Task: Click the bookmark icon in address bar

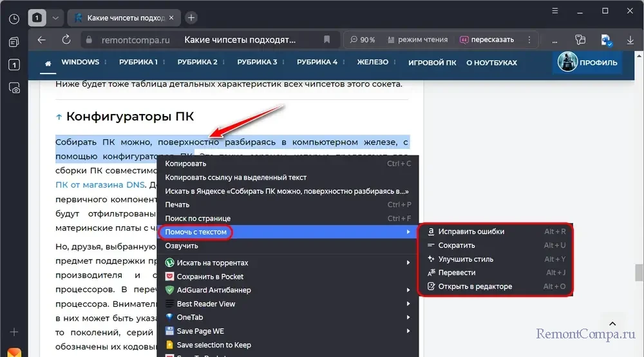Action: [327, 39]
